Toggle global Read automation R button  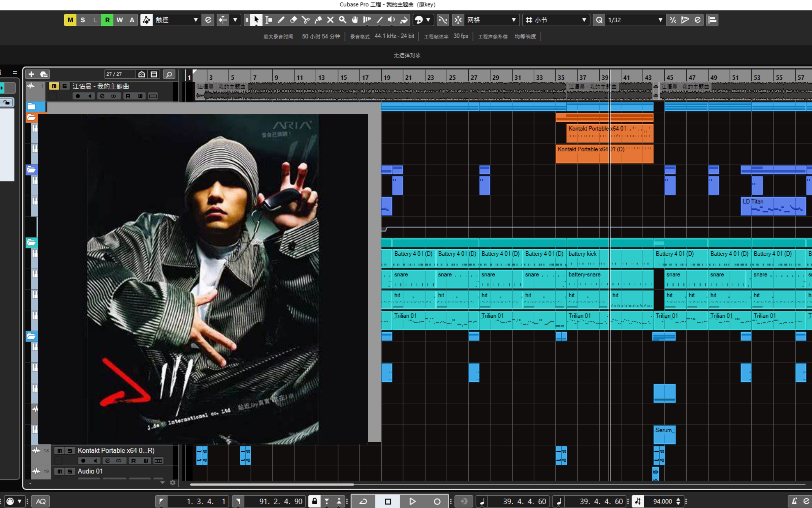point(108,20)
